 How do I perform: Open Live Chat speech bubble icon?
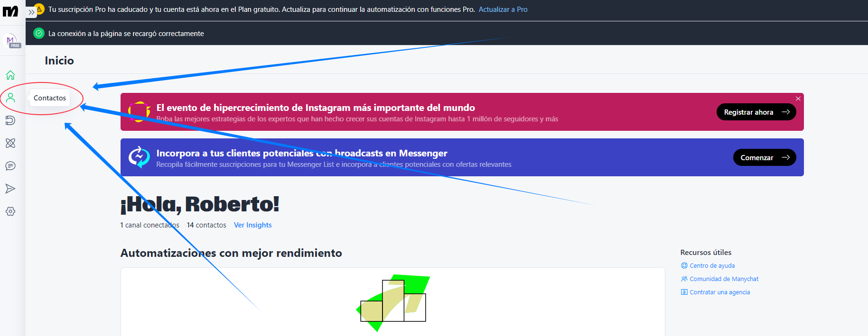[10, 166]
